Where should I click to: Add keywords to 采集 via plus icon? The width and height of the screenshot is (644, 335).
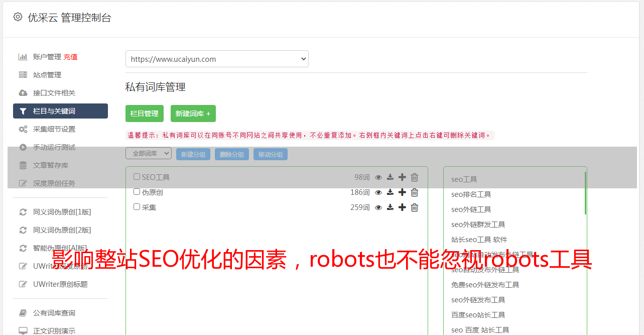[402, 207]
